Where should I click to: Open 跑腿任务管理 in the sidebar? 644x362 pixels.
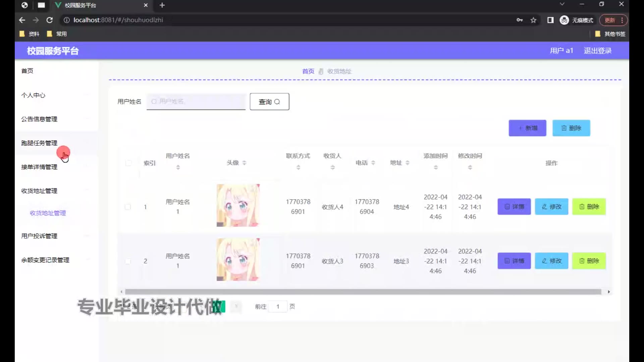pyautogui.click(x=39, y=143)
